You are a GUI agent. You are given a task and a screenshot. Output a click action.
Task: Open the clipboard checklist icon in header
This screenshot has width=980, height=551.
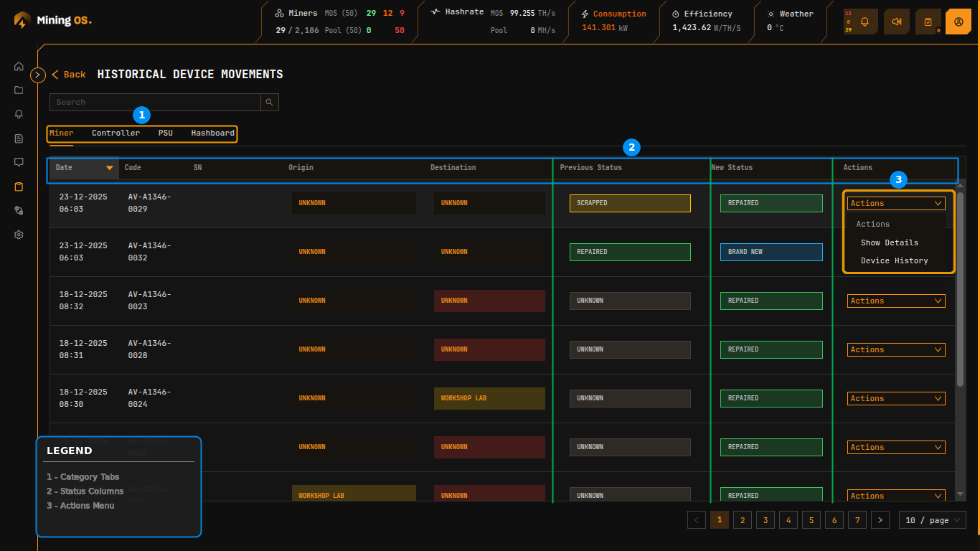point(928,22)
